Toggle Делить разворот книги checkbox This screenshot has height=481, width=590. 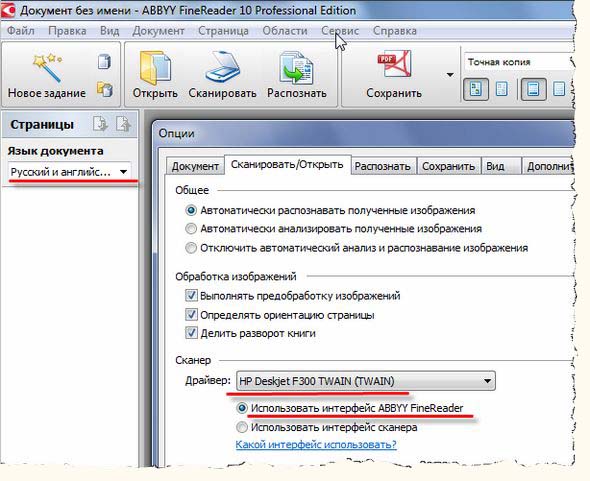(x=191, y=333)
